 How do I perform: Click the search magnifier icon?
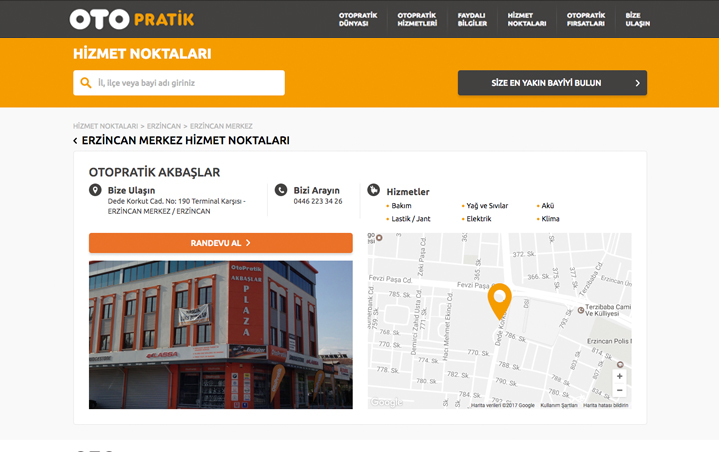coord(86,83)
